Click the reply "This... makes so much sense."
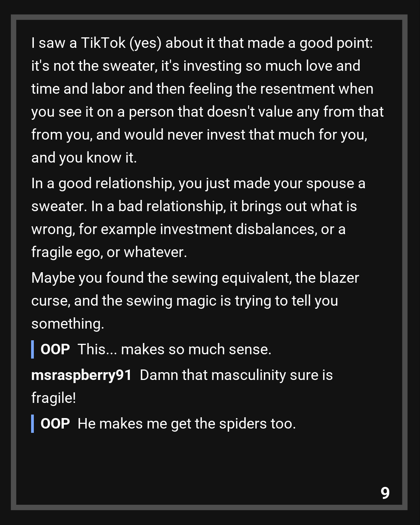 point(174,350)
